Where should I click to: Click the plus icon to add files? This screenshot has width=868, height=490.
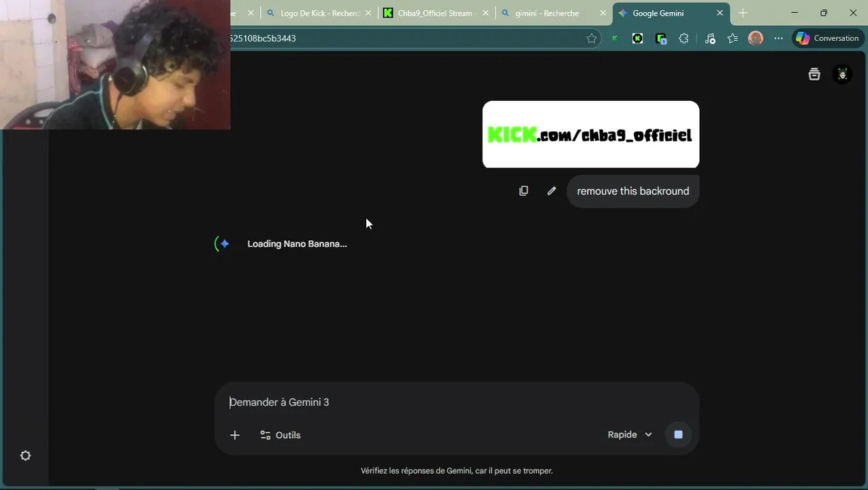(x=235, y=435)
